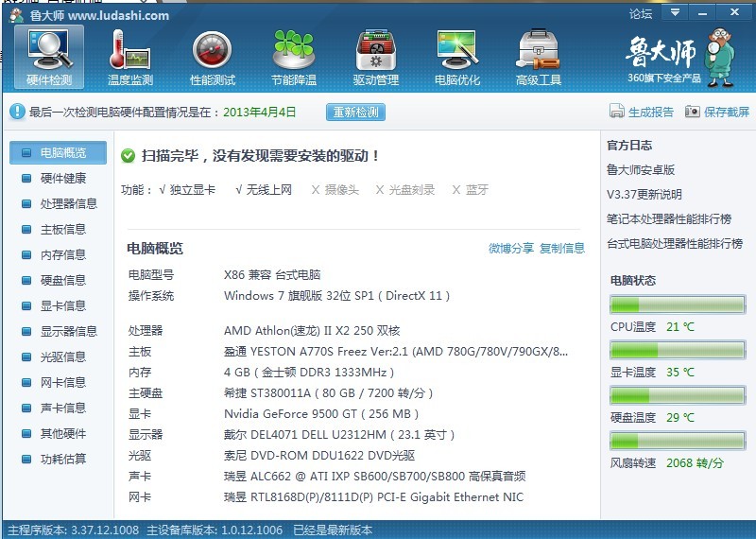Screen dimensions: 756x539
Task: Open the title bar dropdown menu arrow
Action: (x=675, y=12)
